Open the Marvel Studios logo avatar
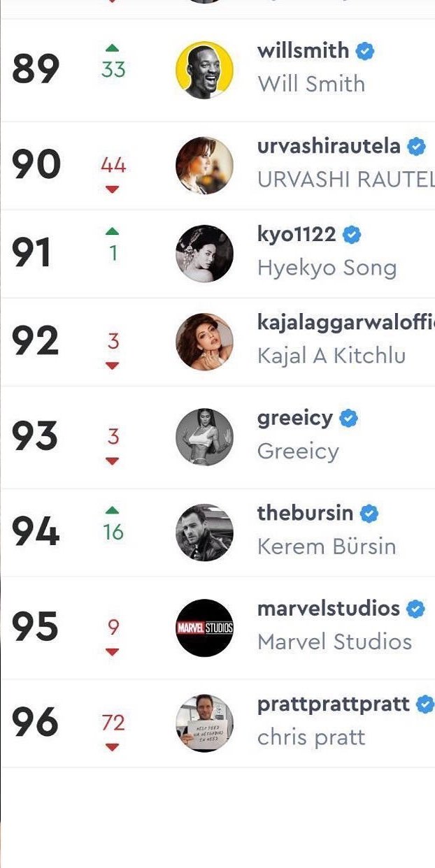The image size is (435, 868). point(204,628)
